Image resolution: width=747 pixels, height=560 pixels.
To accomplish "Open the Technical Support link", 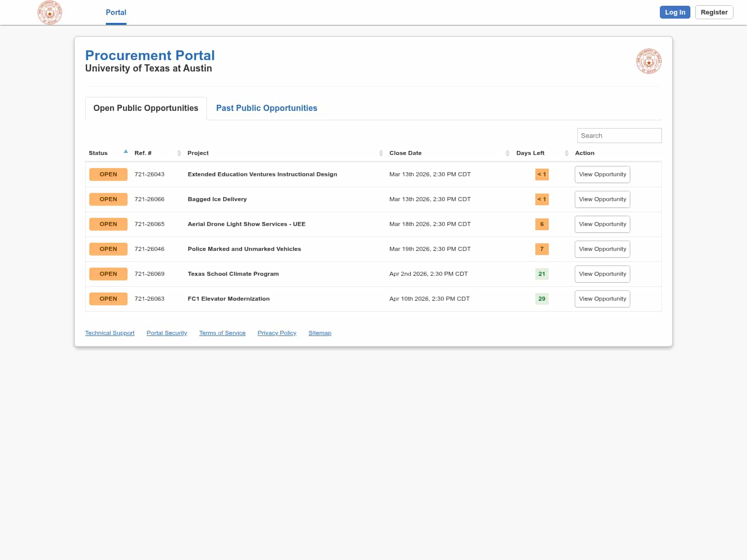I will [x=109, y=333].
